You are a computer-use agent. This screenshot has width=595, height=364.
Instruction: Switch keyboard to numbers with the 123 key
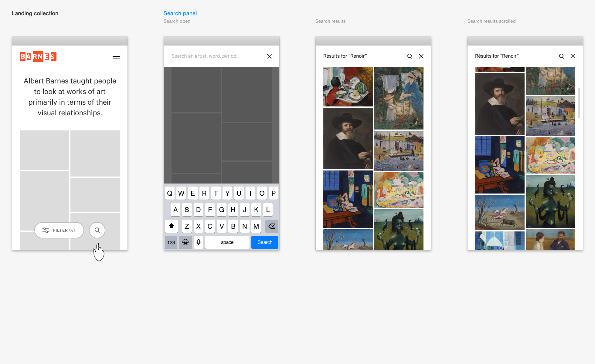(x=171, y=242)
